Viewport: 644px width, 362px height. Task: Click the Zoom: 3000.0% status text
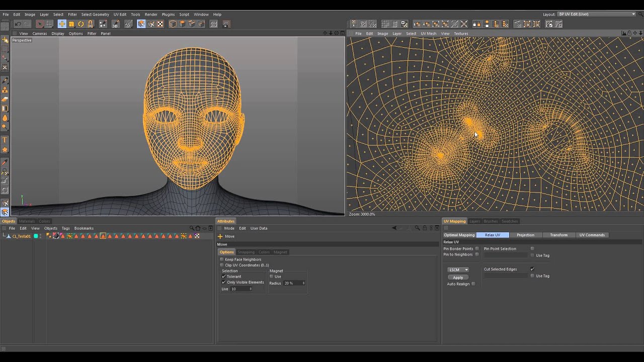[x=362, y=214]
